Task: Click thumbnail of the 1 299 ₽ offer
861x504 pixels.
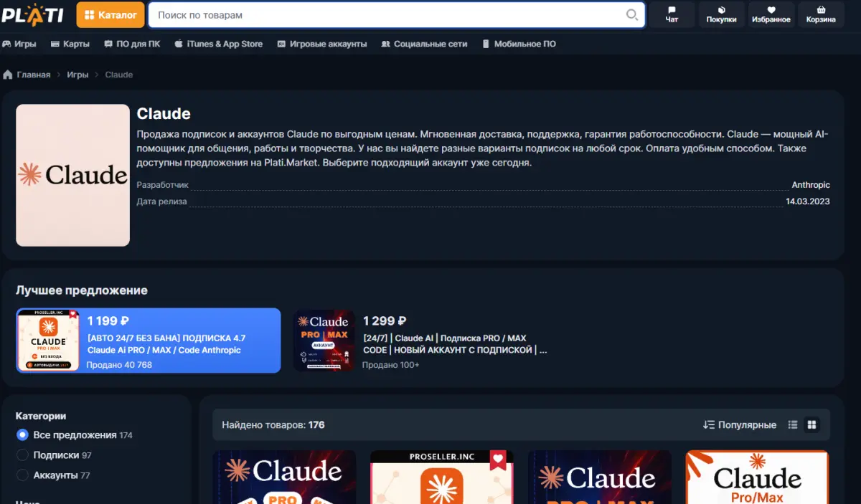Action: click(x=324, y=341)
